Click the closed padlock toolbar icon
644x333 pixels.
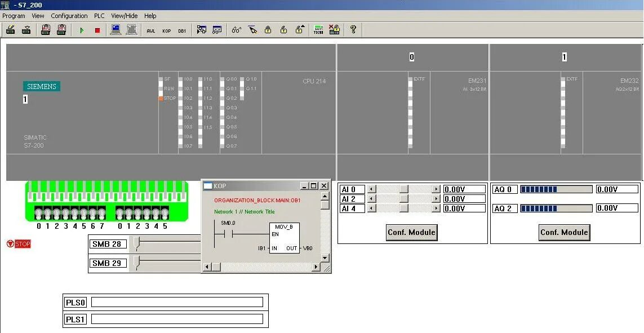click(268, 30)
